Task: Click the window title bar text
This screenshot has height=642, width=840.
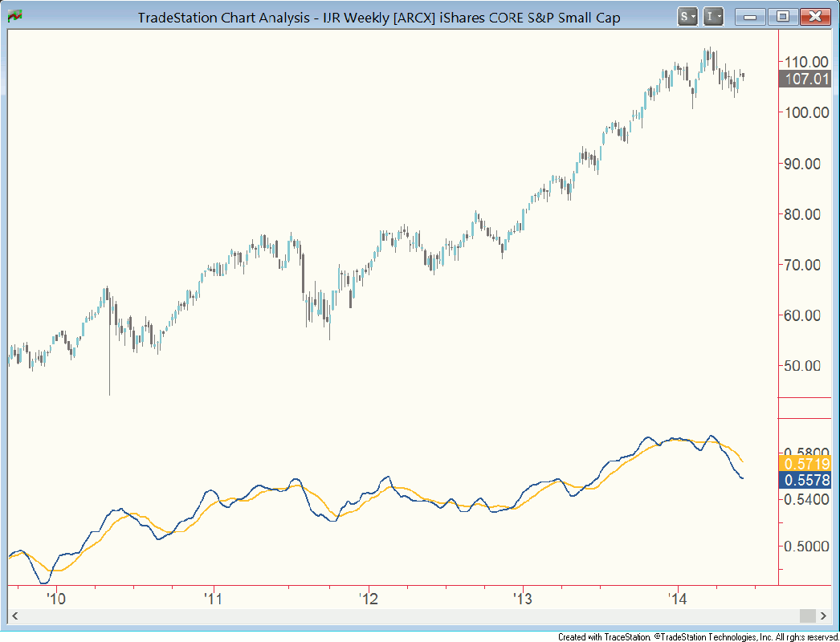Action: pyautogui.click(x=379, y=17)
